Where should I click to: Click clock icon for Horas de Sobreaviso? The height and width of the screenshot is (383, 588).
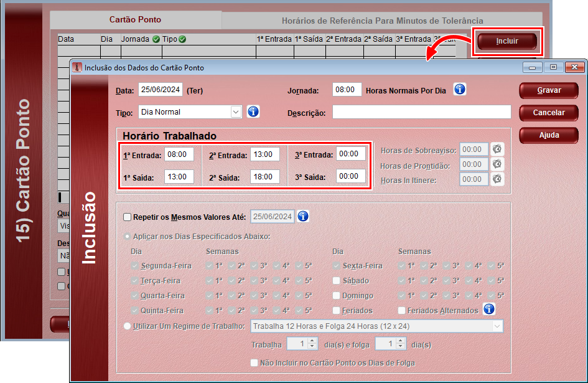(497, 149)
